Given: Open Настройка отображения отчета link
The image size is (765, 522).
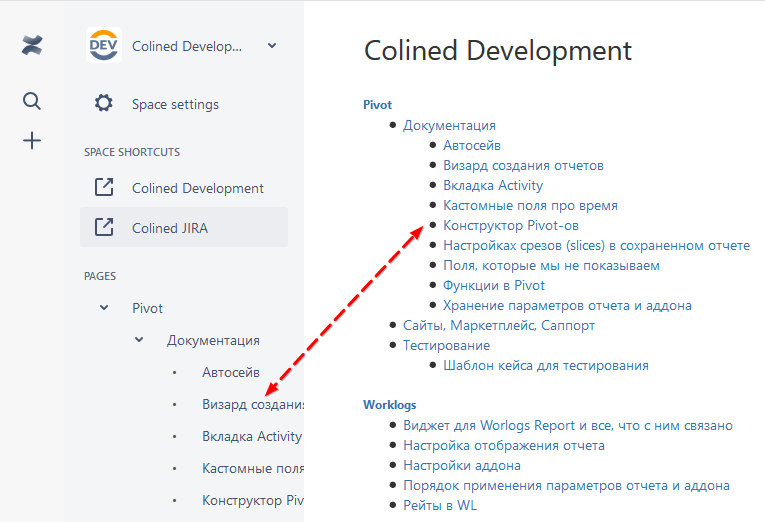Looking at the screenshot, I should point(503,445).
